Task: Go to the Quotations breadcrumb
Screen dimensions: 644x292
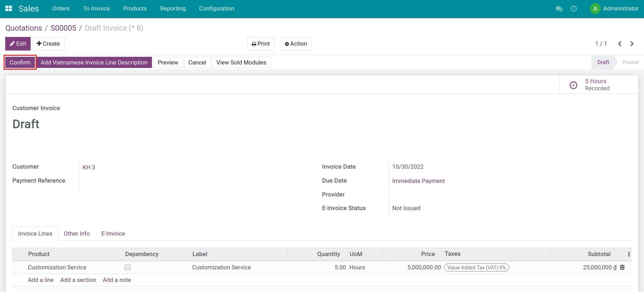Action: [x=24, y=28]
